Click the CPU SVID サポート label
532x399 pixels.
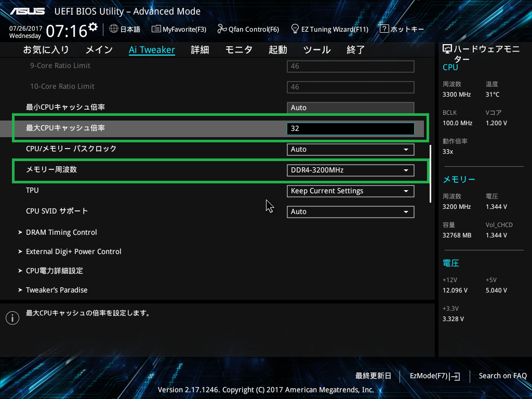tap(57, 211)
